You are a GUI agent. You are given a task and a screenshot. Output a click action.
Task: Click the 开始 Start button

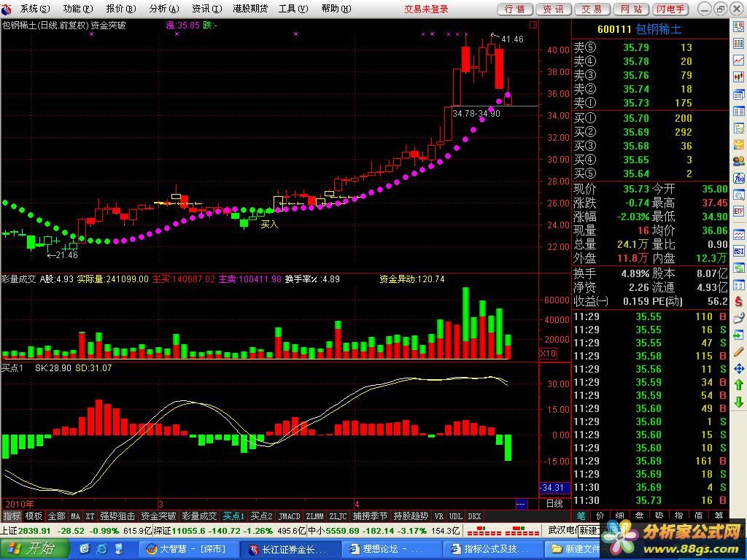pos(34,548)
